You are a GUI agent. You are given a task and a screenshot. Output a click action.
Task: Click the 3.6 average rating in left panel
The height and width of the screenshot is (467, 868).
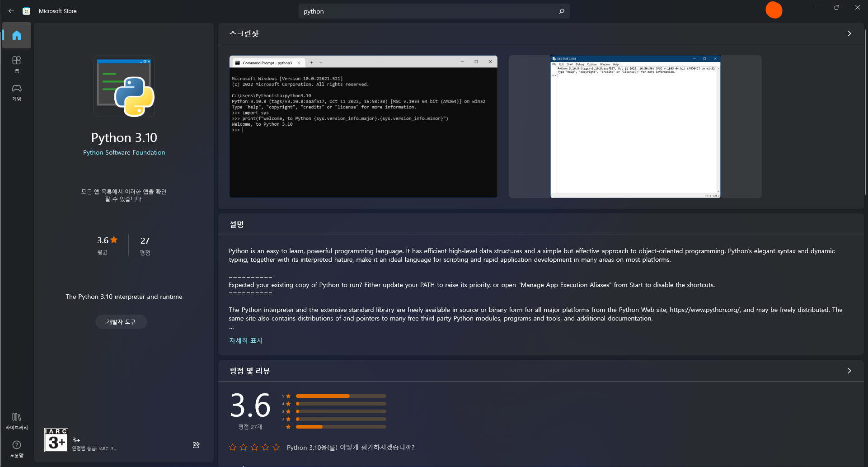tap(107, 241)
